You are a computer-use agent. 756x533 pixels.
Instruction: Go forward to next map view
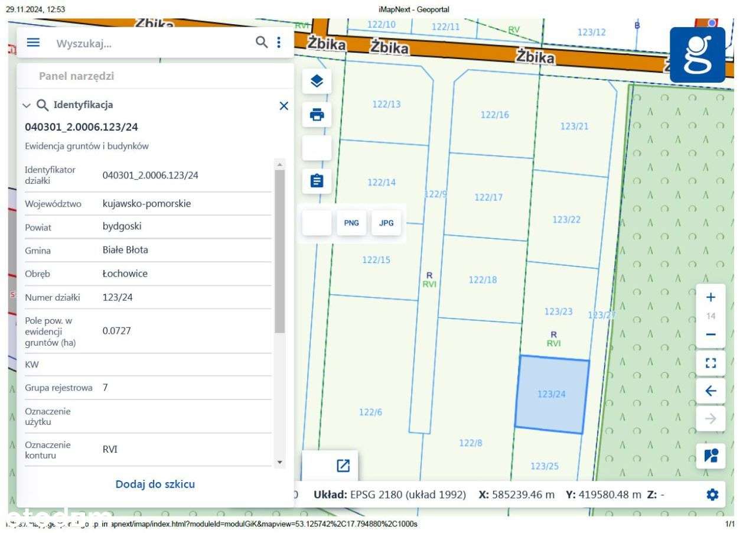pos(711,418)
